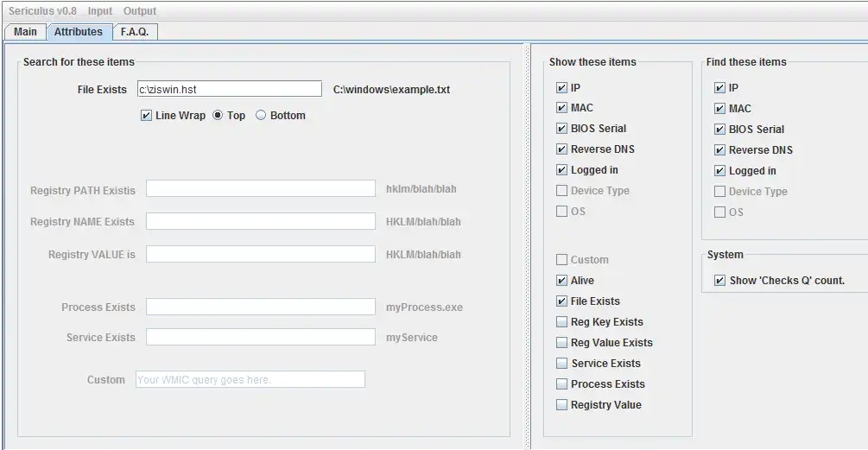Uncheck IP under Find these items

coord(719,87)
